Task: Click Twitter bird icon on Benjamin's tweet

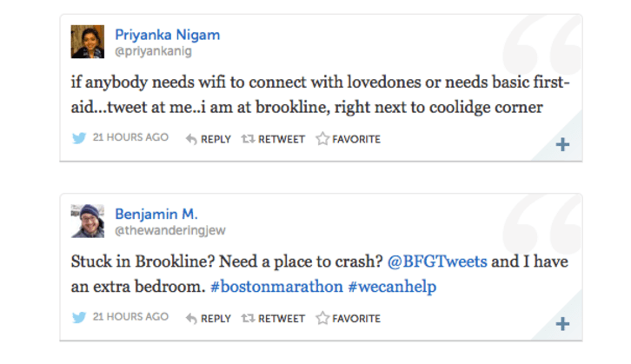Action: click(x=79, y=317)
